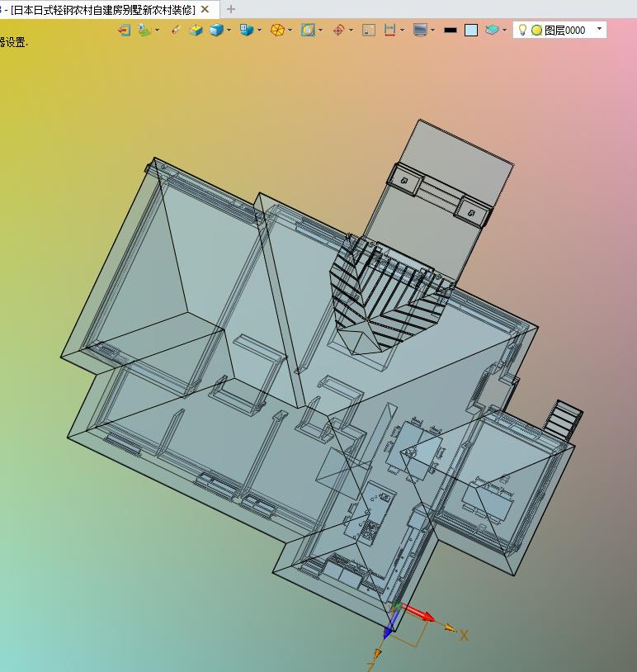Select the eraser-like brush tool icon

176,30
